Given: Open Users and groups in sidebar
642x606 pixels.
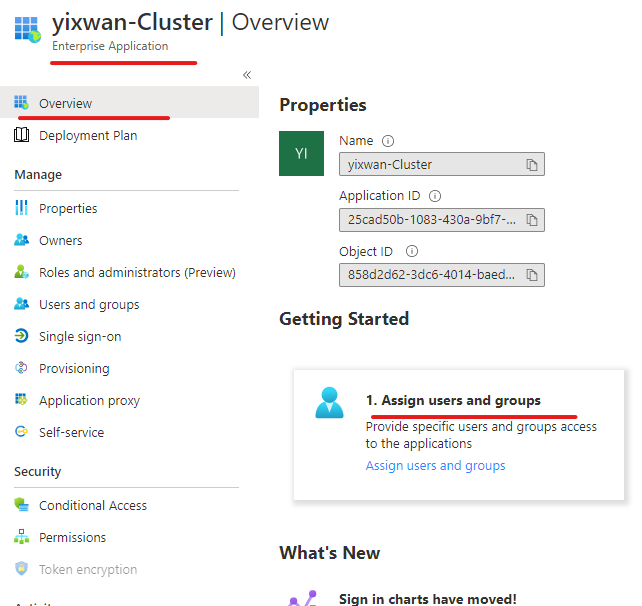Looking at the screenshot, I should coord(89,305).
